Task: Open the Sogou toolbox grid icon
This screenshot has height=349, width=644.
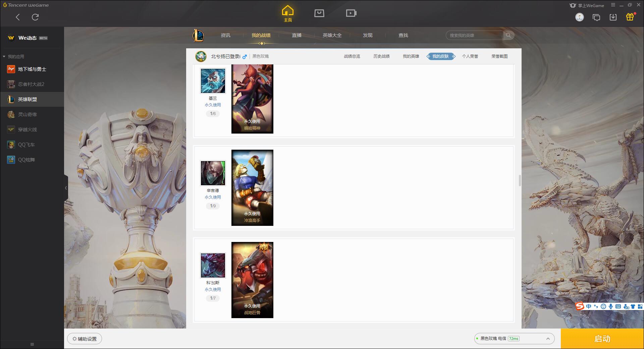Action: click(640, 306)
